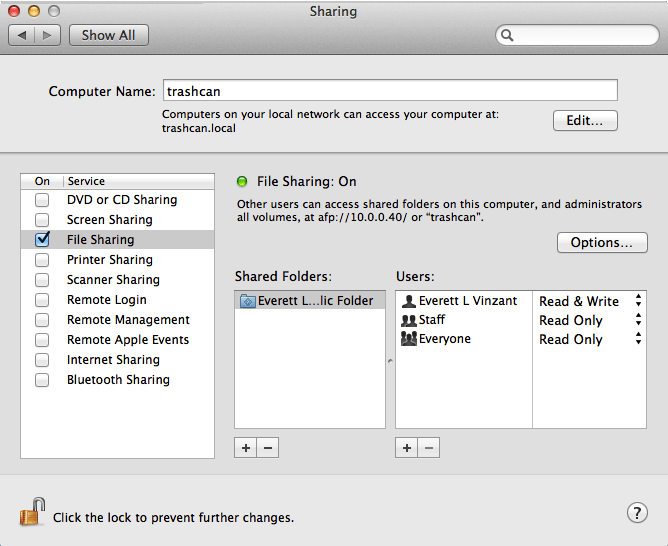Click the minus button under Shared Folders

267,448
